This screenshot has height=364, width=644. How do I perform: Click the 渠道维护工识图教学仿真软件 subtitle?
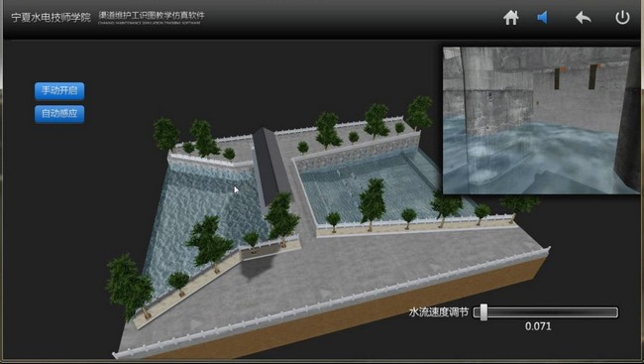[x=152, y=16]
